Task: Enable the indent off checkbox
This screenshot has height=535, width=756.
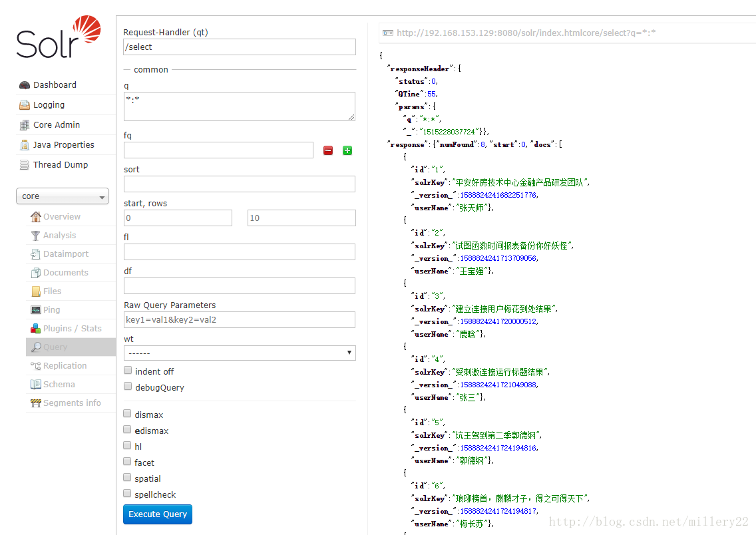Action: [128, 370]
